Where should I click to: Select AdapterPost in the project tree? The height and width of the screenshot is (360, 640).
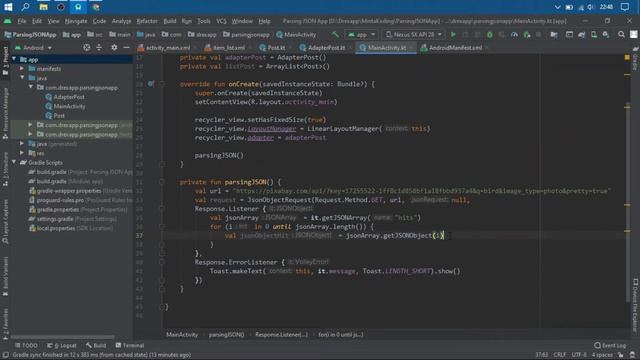(x=69, y=97)
